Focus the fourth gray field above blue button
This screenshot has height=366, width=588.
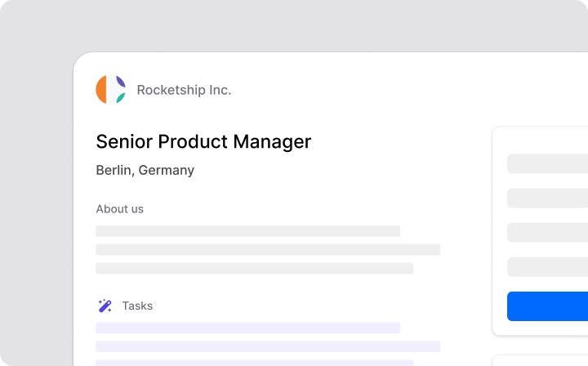547,266
